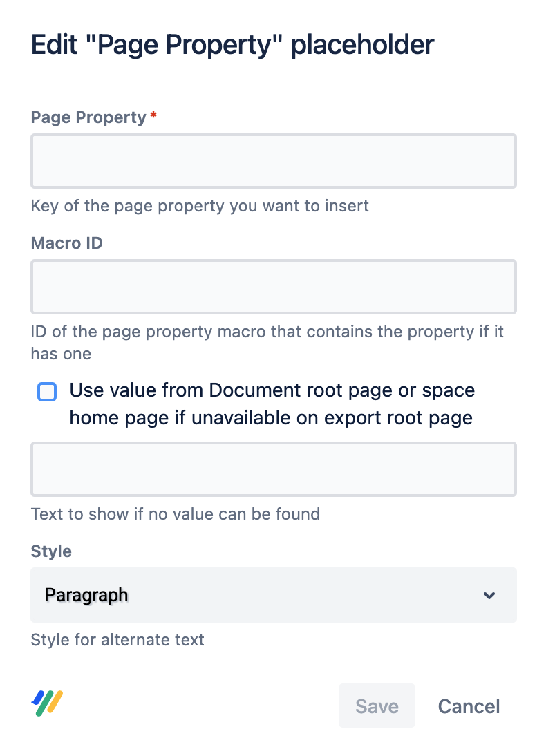Open the Style dropdown

coord(273,595)
